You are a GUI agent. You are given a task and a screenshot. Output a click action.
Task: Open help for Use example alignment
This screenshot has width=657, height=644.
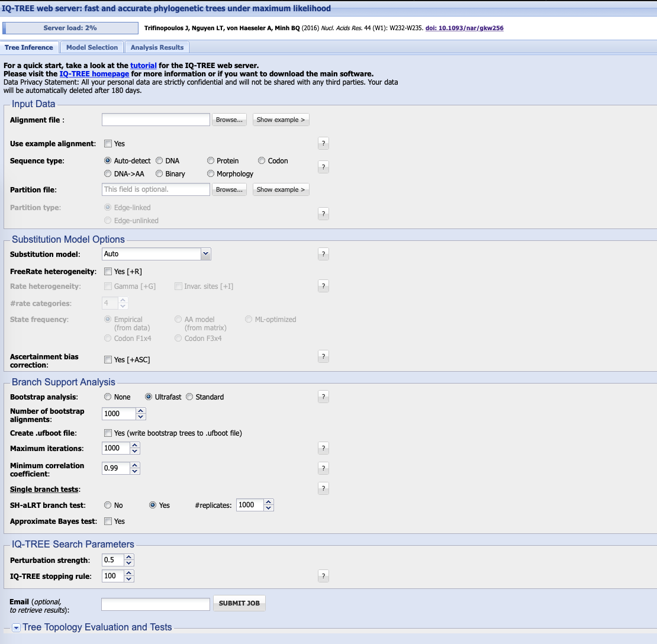tap(323, 143)
